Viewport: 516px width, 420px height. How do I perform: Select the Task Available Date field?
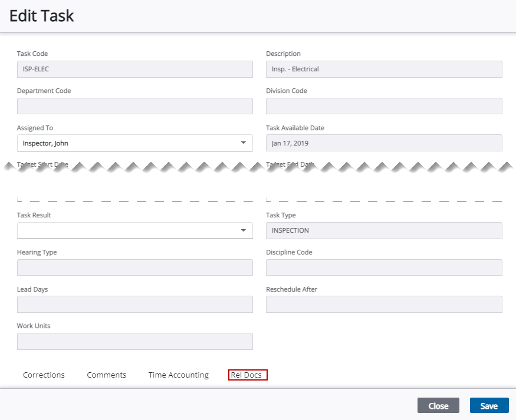pyautogui.click(x=384, y=143)
